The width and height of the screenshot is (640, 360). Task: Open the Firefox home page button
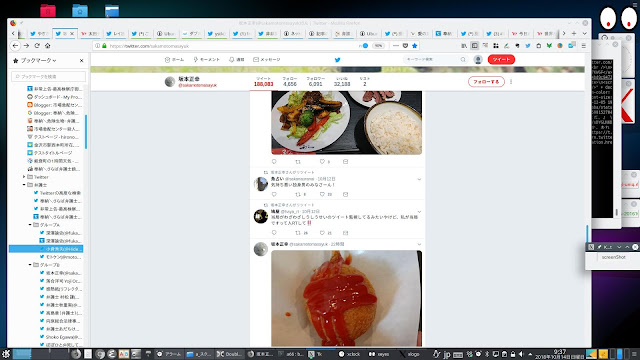tap(47, 46)
